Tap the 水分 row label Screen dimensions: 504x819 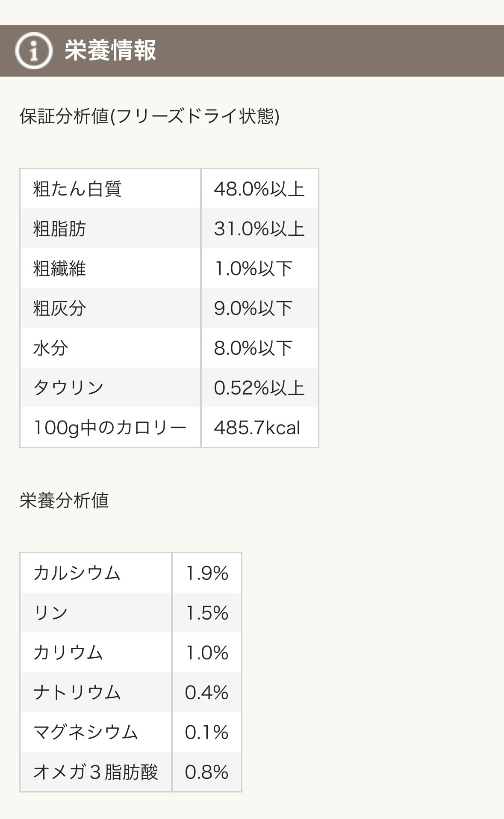pyautogui.click(x=50, y=348)
